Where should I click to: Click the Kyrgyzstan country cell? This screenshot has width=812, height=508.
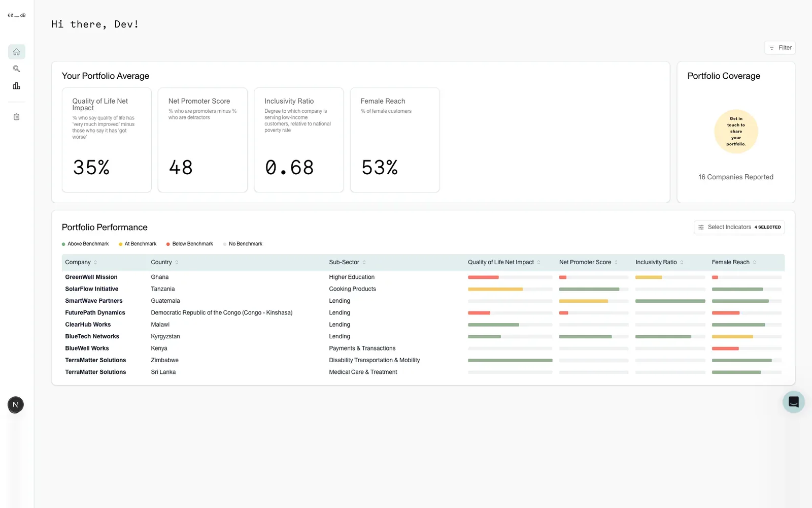click(165, 337)
